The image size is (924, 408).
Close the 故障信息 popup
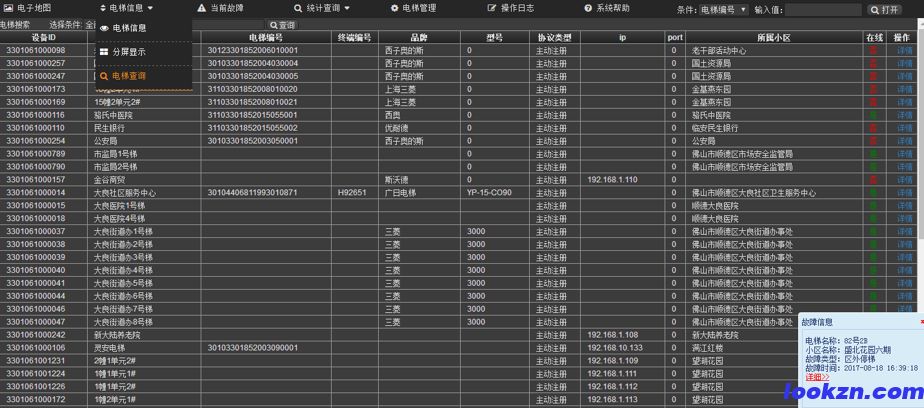[921, 322]
